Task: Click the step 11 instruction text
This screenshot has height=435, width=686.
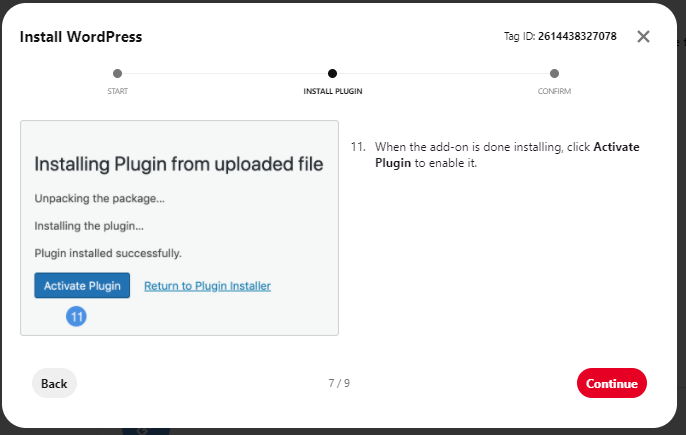Action: [507, 154]
